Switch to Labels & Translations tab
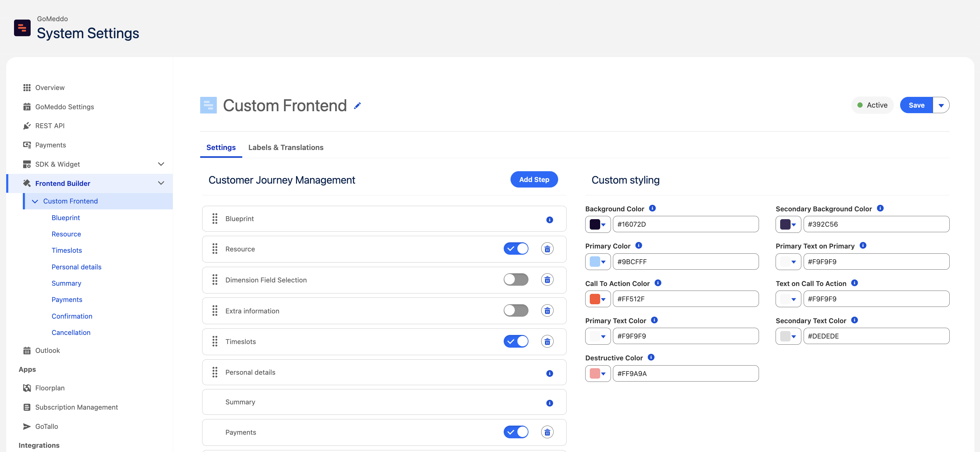 point(286,147)
